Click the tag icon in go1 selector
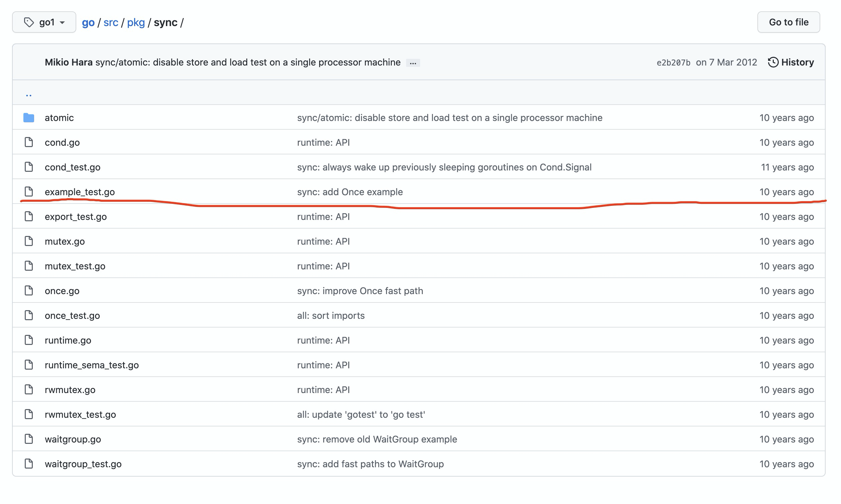The image size is (841, 504). [x=29, y=22]
